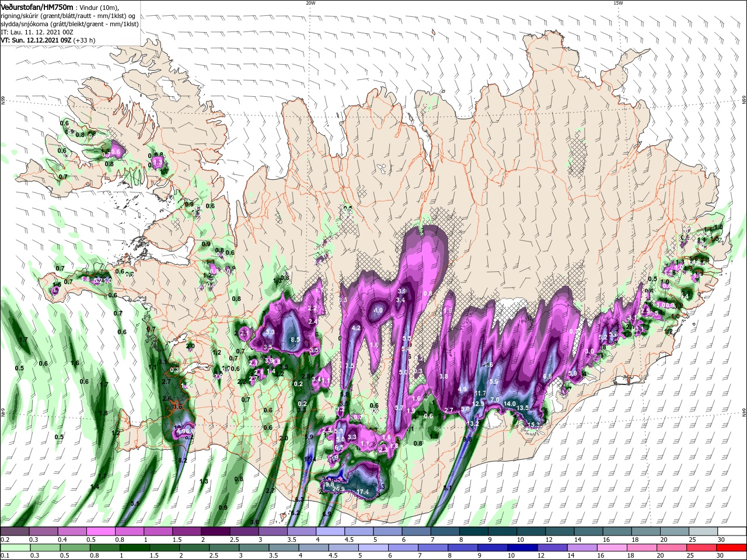Viewport: 747px width, 560px height.
Task: Click the rigning/skúrir legend description line
Action: coord(69,16)
